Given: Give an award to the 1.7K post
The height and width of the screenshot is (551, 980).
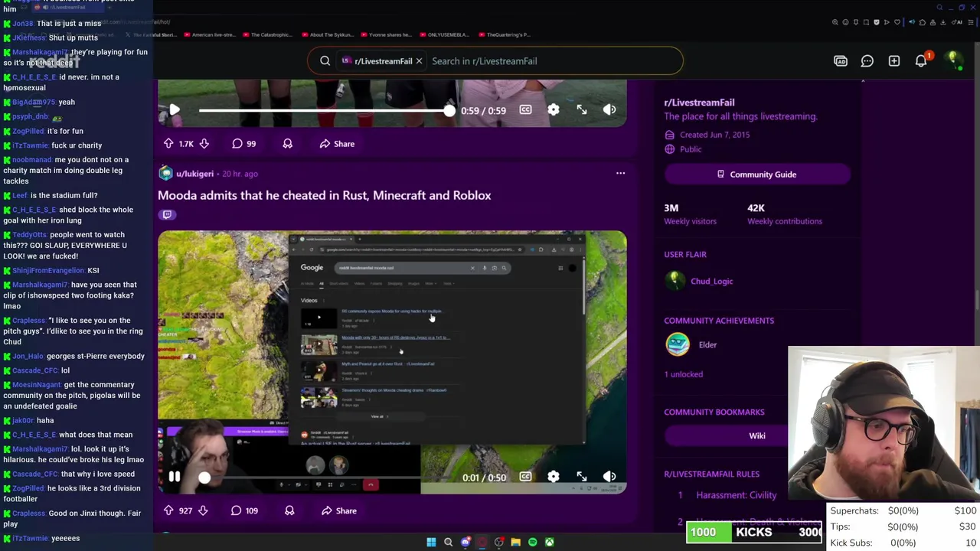Looking at the screenshot, I should 288,144.
